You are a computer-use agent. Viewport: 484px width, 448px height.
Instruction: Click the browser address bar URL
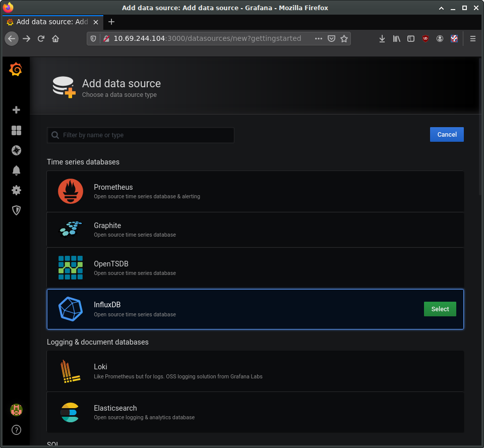[207, 39]
